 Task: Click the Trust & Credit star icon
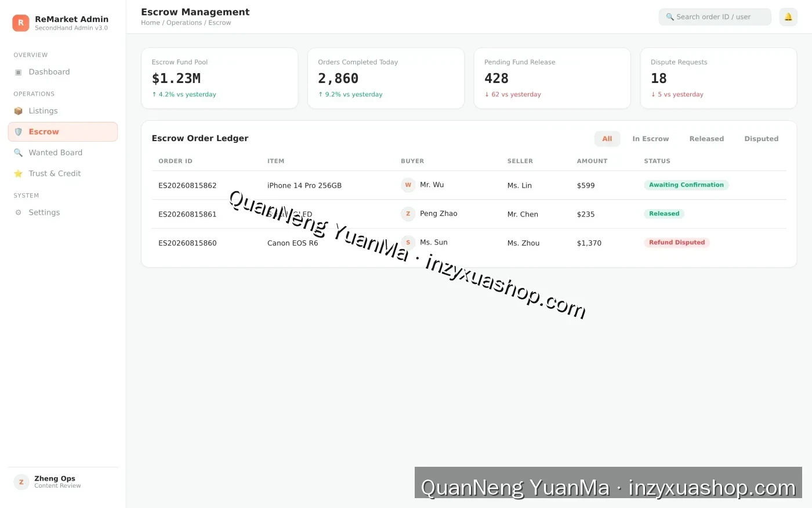point(18,174)
